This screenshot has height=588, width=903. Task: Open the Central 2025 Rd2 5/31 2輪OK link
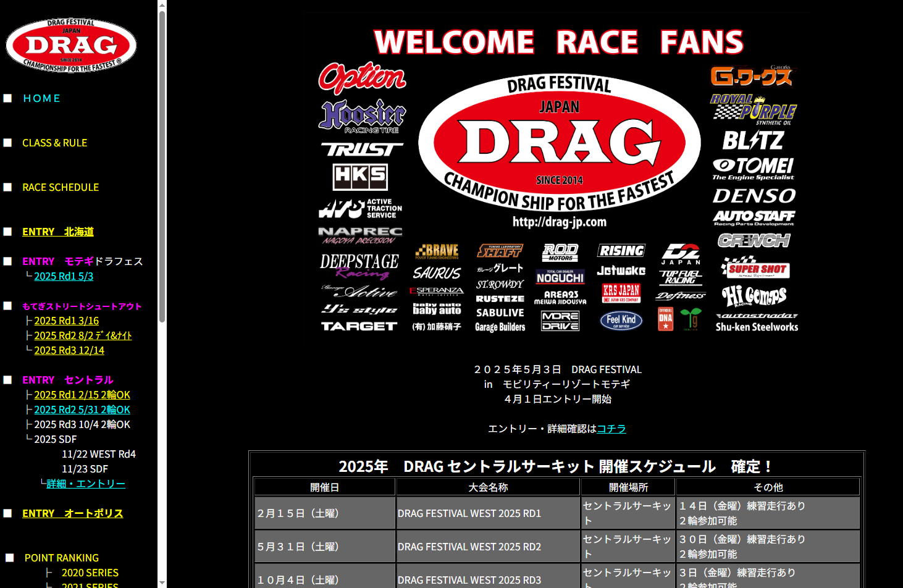click(x=82, y=409)
